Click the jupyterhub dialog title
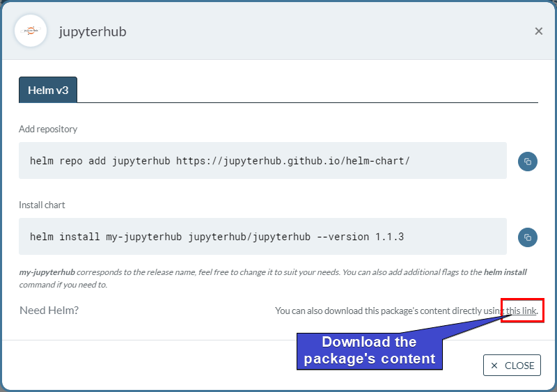The image size is (557, 392). [x=93, y=32]
